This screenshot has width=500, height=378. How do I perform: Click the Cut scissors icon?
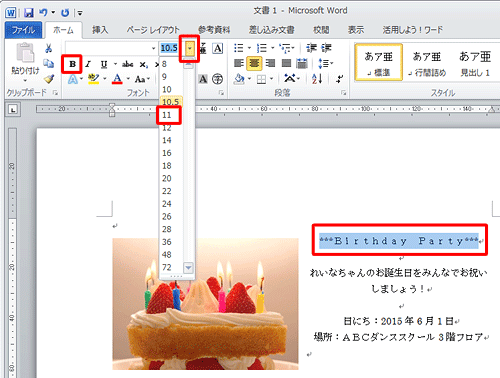click(x=49, y=49)
